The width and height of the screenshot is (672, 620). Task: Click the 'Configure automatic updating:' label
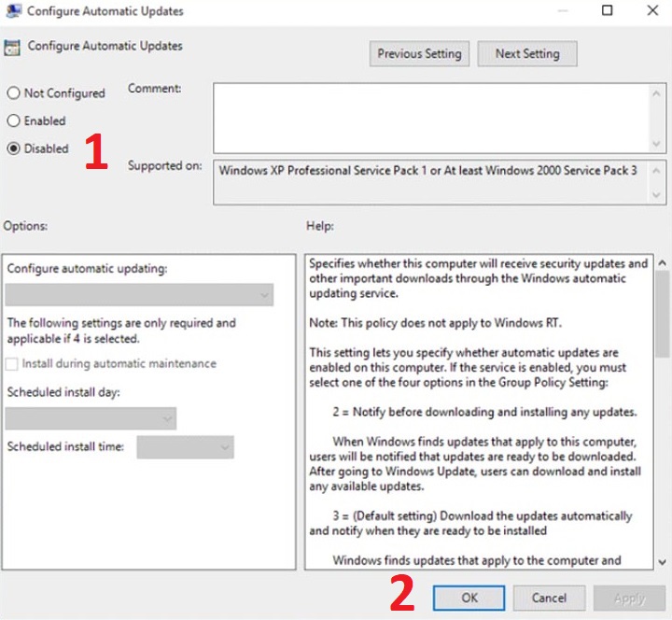pyautogui.click(x=87, y=268)
